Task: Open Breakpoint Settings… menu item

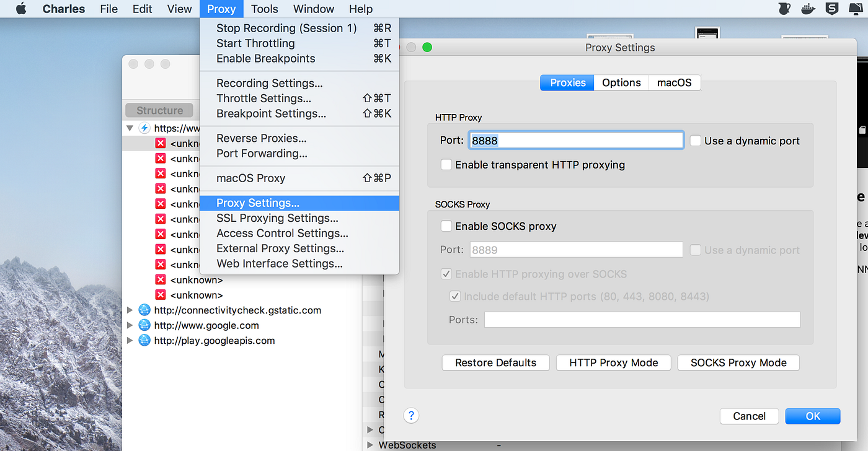Action: click(x=299, y=113)
